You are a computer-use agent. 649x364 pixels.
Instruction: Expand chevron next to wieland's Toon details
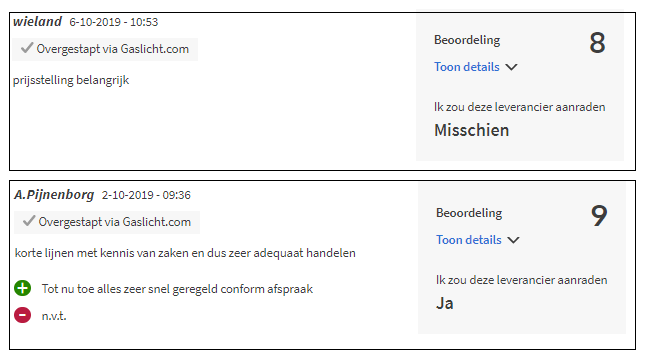pyautogui.click(x=512, y=67)
